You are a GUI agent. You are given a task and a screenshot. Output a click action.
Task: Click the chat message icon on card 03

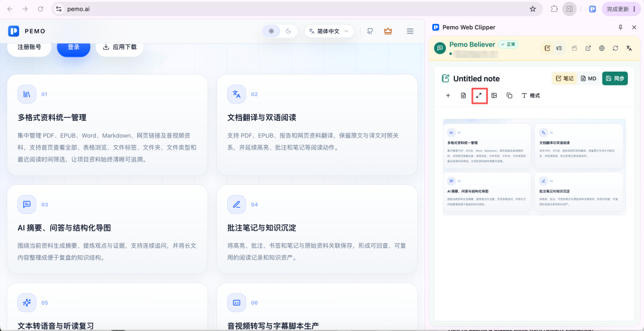click(27, 205)
